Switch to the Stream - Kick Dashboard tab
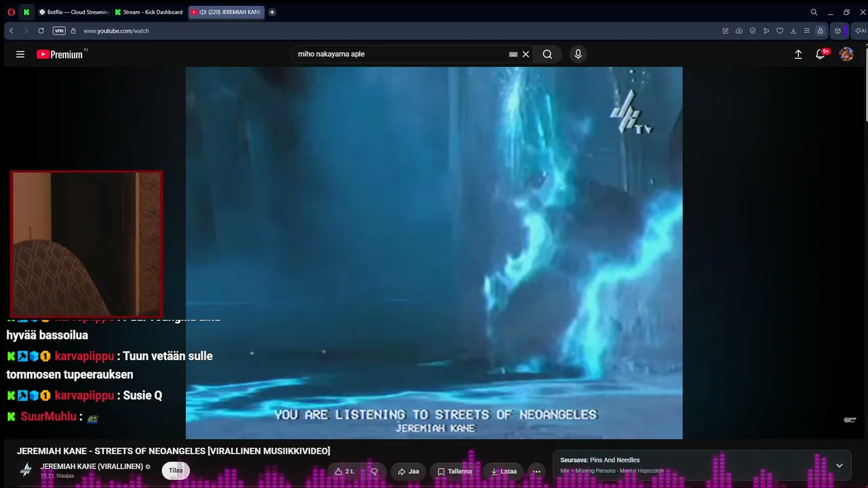This screenshot has width=868, height=488. pos(149,12)
